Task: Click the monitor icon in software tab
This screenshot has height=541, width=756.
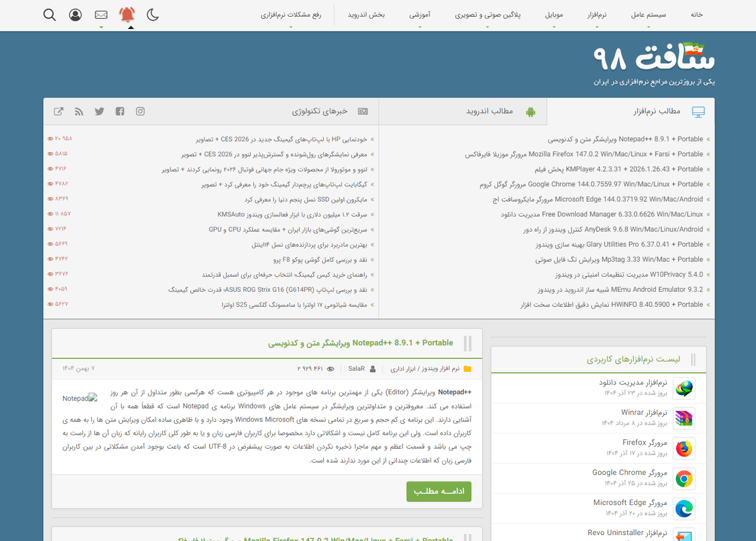Action: [x=698, y=112]
